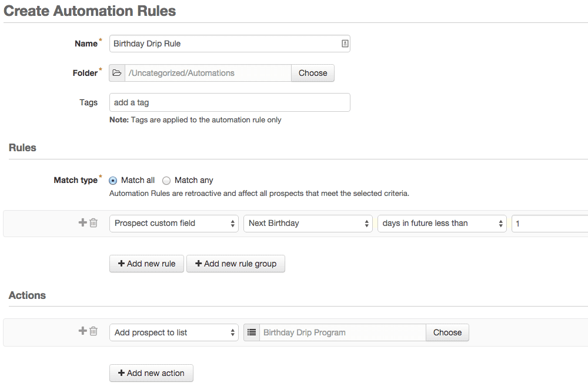Viewport: 588px width, 386px height.
Task: Click the plus icon in the action row
Action: click(x=82, y=331)
